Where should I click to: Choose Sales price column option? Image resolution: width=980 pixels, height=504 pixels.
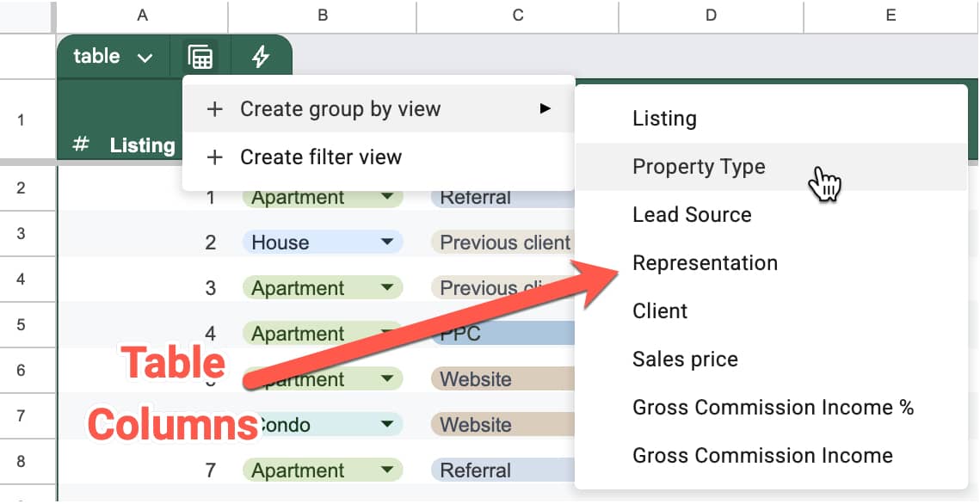pyautogui.click(x=685, y=360)
